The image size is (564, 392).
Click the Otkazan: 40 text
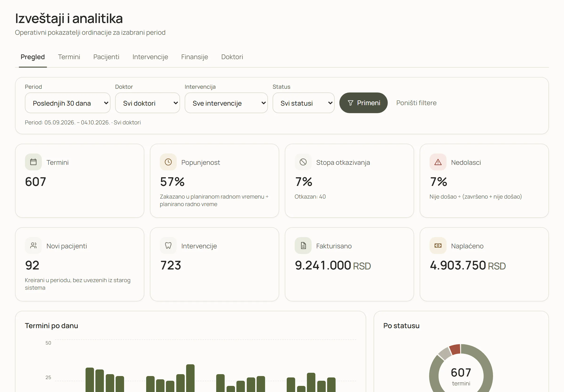coord(310,197)
